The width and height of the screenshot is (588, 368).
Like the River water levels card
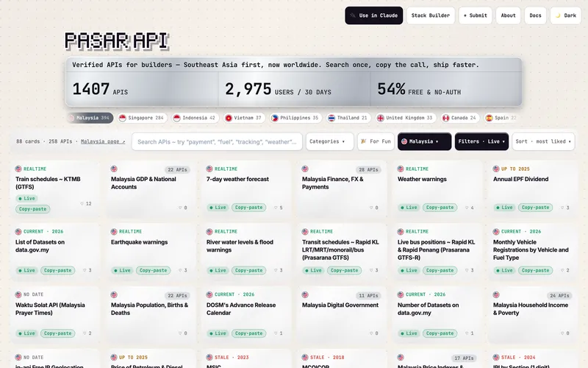click(x=279, y=270)
